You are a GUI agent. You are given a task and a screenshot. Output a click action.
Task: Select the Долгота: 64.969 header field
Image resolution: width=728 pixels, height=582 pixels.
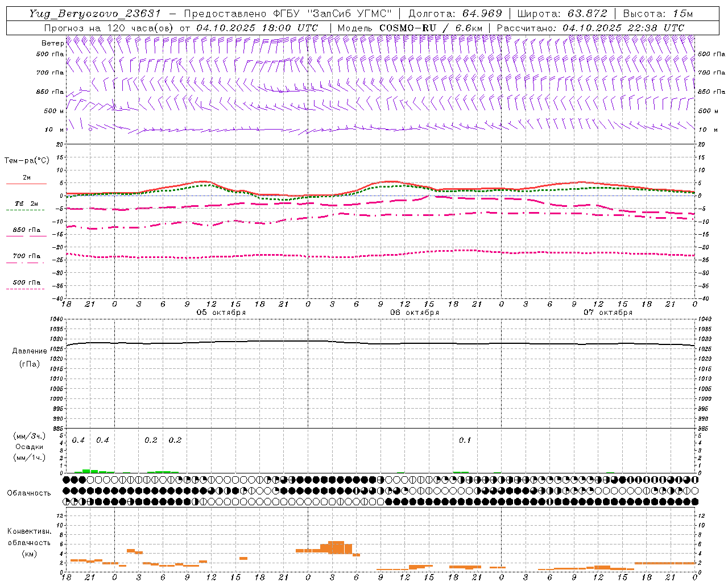pyautogui.click(x=455, y=14)
